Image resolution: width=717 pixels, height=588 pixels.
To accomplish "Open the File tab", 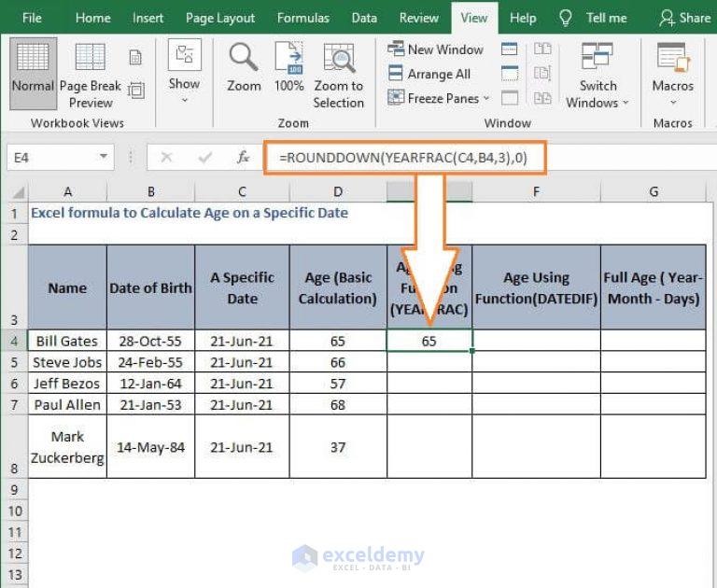I will click(x=32, y=19).
